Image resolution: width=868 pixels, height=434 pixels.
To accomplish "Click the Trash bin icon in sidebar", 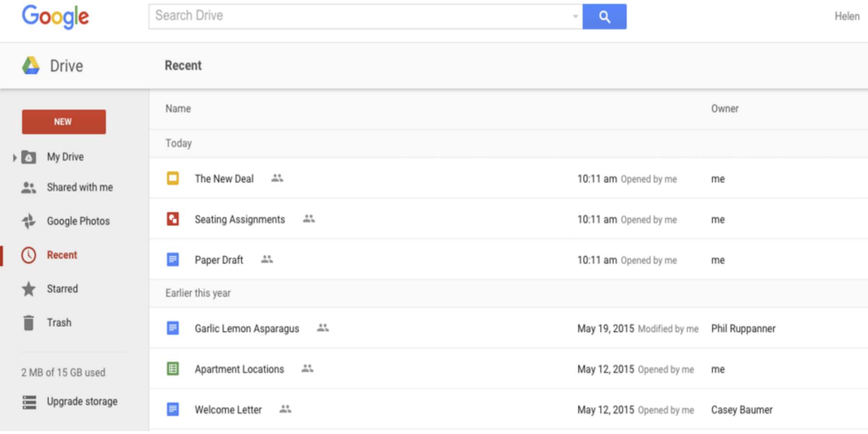I will coord(29,323).
